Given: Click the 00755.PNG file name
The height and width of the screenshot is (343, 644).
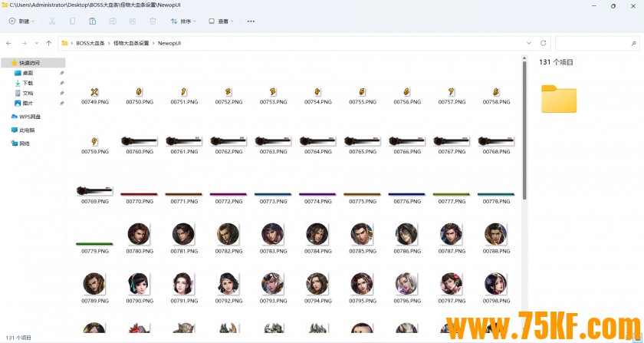Looking at the screenshot, I should pyautogui.click(x=363, y=102).
